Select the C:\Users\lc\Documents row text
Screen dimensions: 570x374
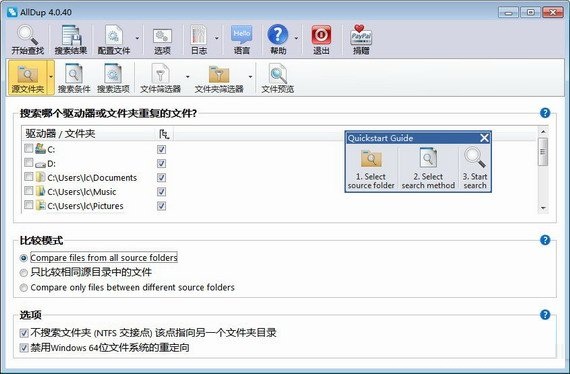92,178
